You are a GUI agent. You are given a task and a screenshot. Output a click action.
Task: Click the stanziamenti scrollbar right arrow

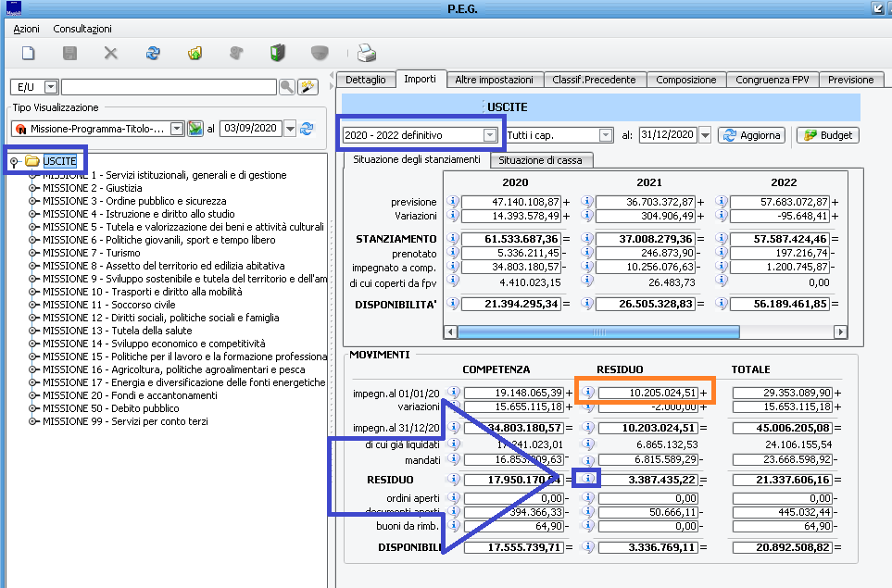coord(840,332)
